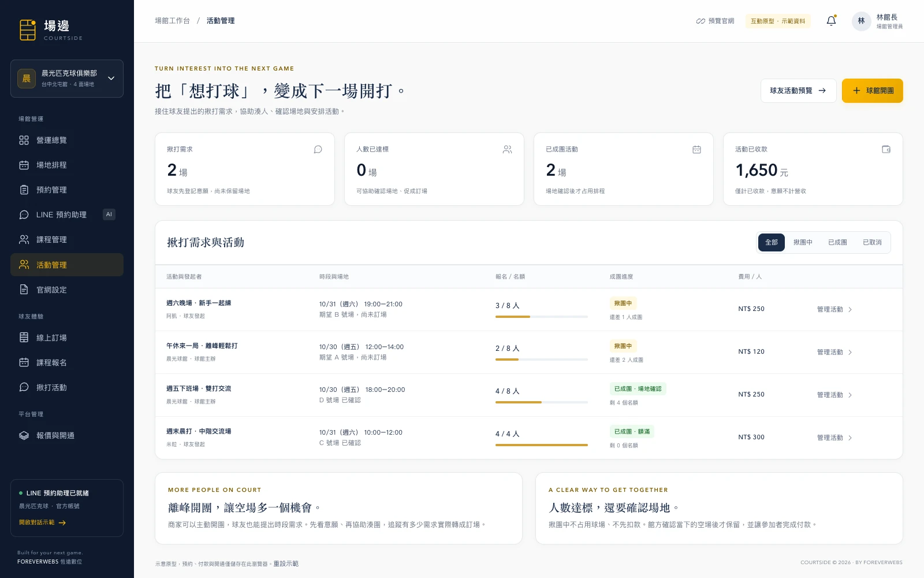Expand the 晨光匹克球俱樂部 venue switcher
Image resolution: width=924 pixels, height=578 pixels.
click(x=67, y=79)
